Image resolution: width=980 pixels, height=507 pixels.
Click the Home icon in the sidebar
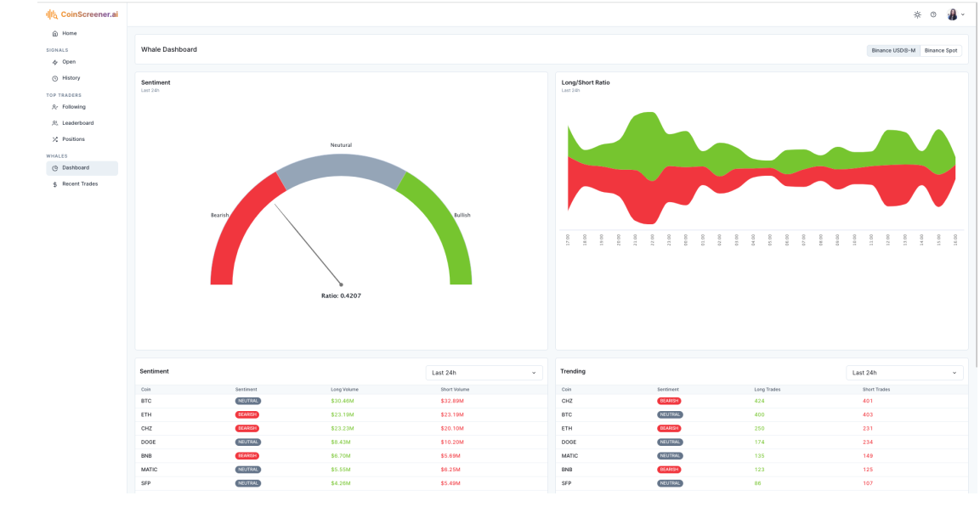[x=55, y=34]
